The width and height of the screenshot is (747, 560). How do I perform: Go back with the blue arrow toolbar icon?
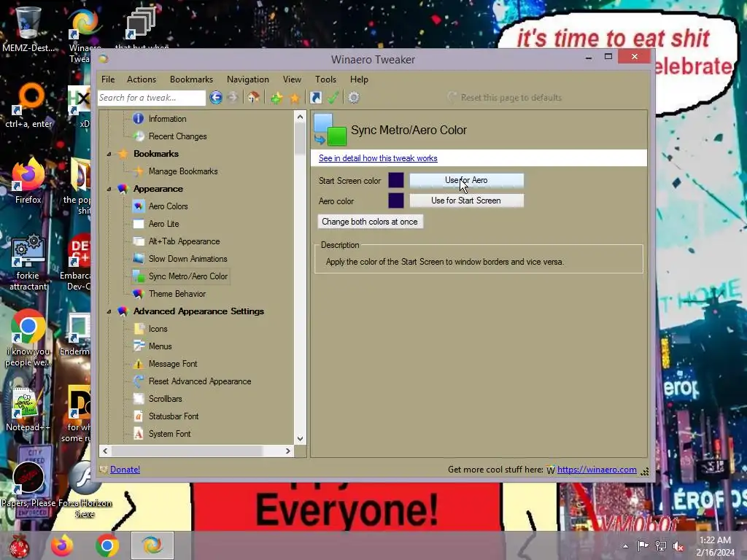click(x=216, y=98)
